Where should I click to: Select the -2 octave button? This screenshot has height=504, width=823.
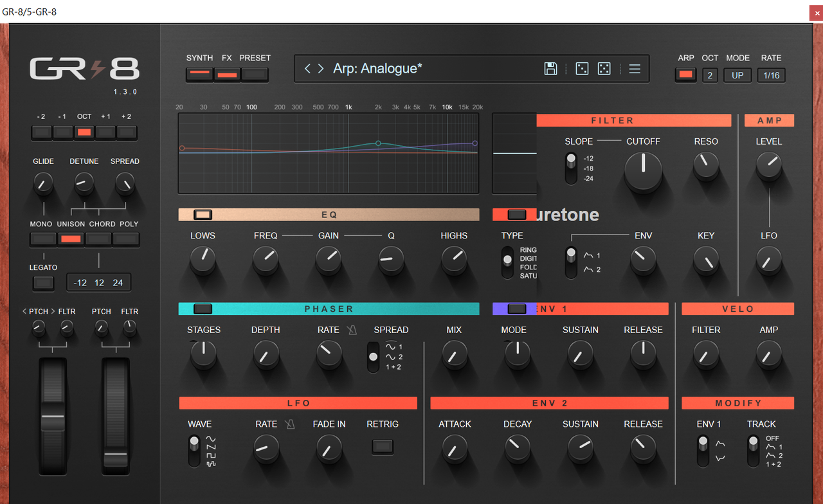point(42,132)
